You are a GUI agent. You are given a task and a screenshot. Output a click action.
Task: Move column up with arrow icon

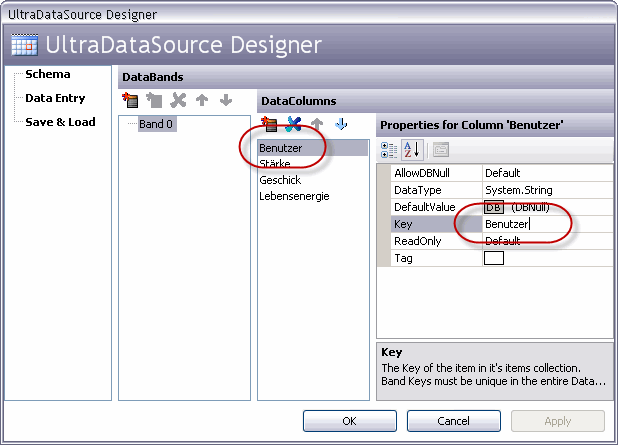pos(317,124)
